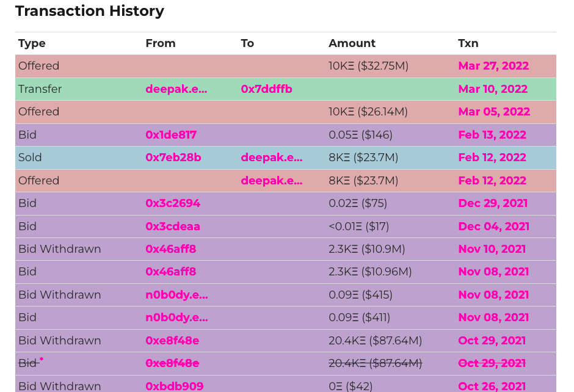Click the Amount column header
Image resolution: width=574 pixels, height=392 pixels.
tap(352, 43)
